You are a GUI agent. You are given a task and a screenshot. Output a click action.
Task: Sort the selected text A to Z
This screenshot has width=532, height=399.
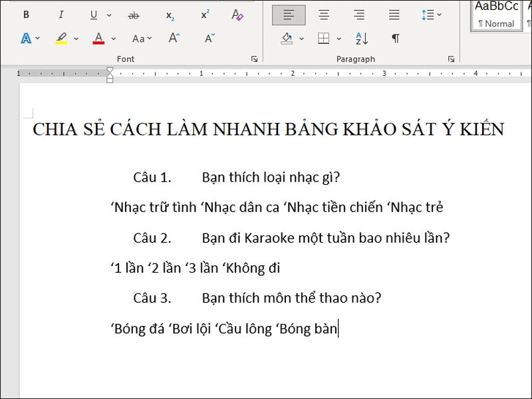click(x=362, y=39)
